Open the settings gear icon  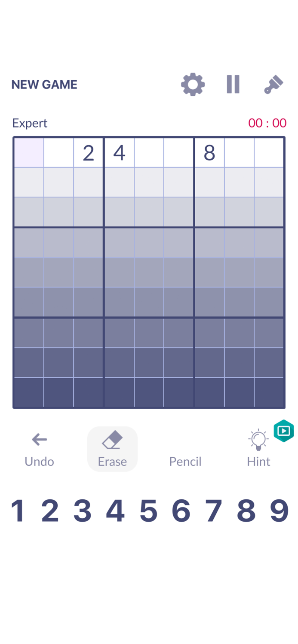[x=192, y=84]
